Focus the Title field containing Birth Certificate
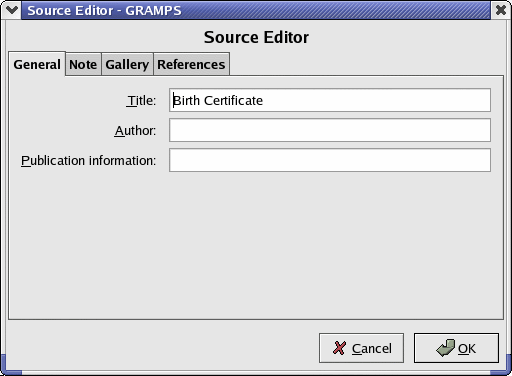The width and height of the screenshot is (512, 376). [330, 100]
